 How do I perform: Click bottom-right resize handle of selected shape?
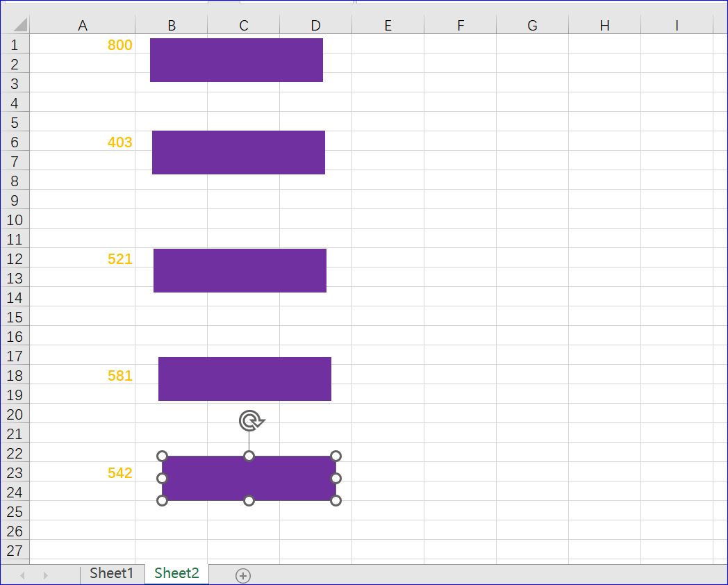pyautogui.click(x=336, y=500)
